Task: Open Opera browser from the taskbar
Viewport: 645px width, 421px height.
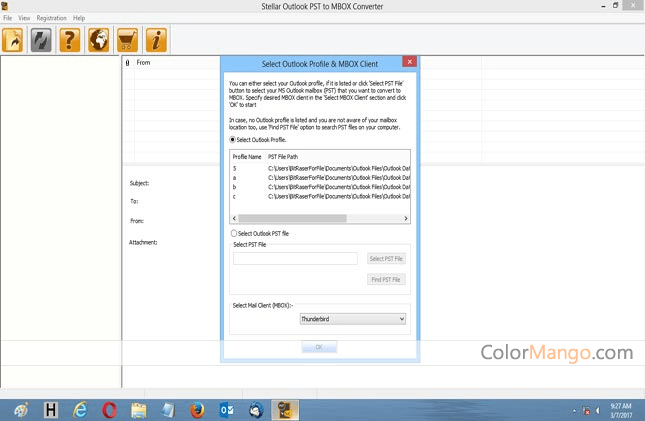Action: tap(109, 410)
